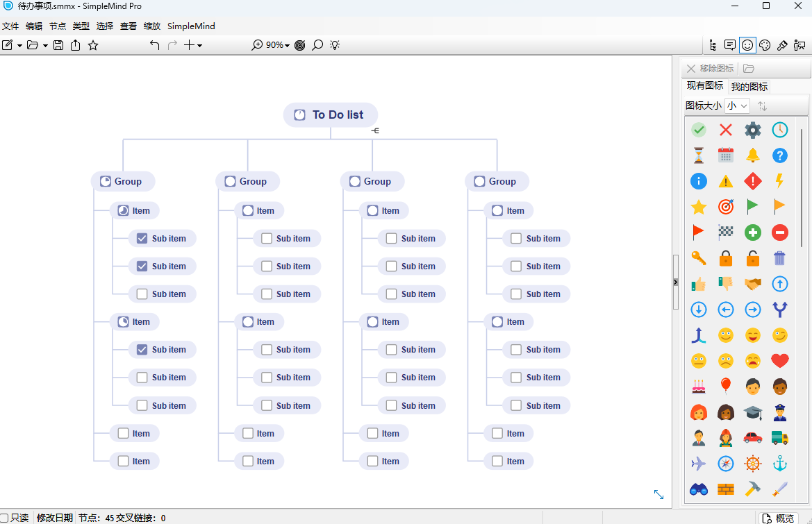Screen dimensions: 812x524
Task: Select the green checkmark icon in the icon library
Action: (x=699, y=130)
